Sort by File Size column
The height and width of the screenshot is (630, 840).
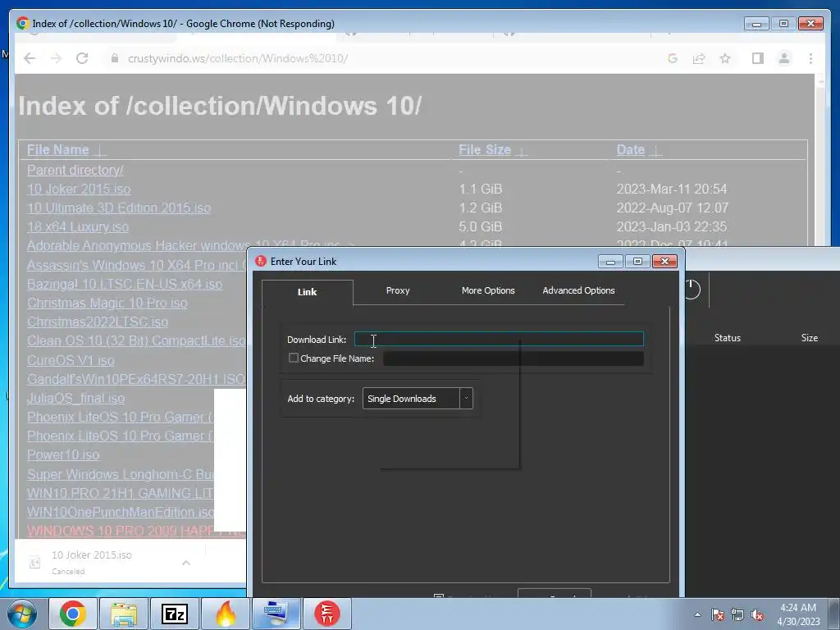click(485, 150)
